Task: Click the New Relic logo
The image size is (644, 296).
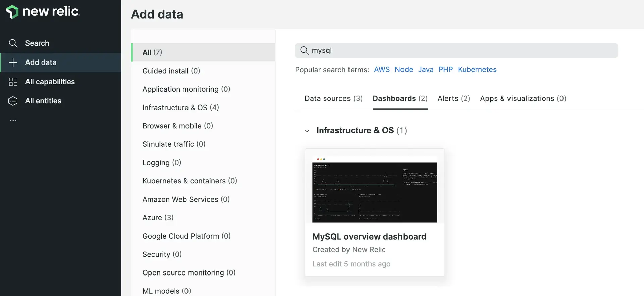Action: (43, 12)
